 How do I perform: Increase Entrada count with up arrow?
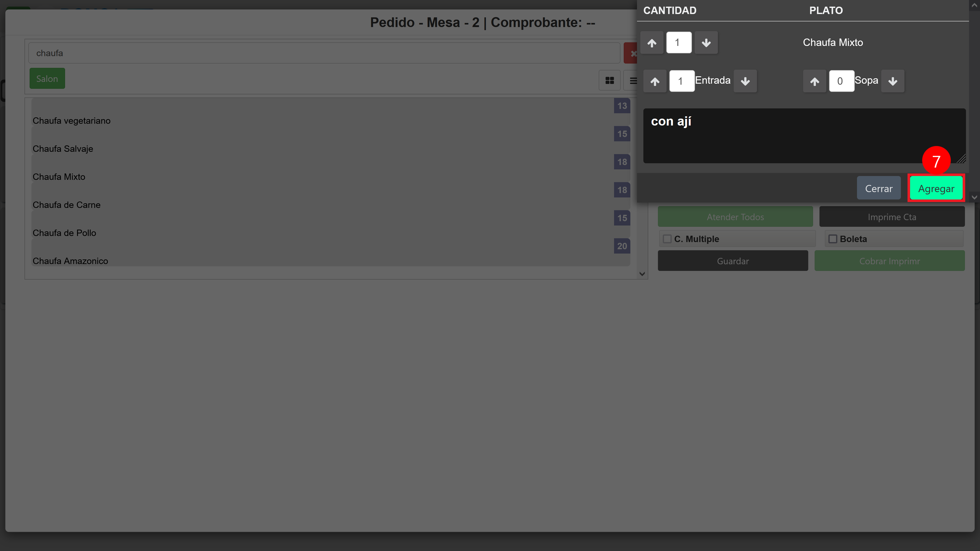655,81
